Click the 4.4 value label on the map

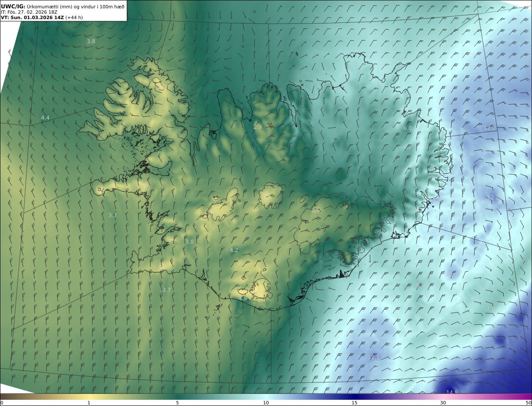point(45,118)
